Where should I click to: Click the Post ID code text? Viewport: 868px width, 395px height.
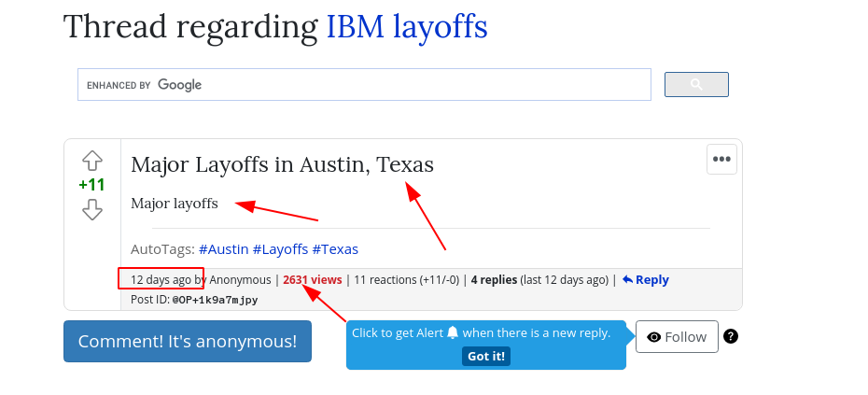[215, 300]
